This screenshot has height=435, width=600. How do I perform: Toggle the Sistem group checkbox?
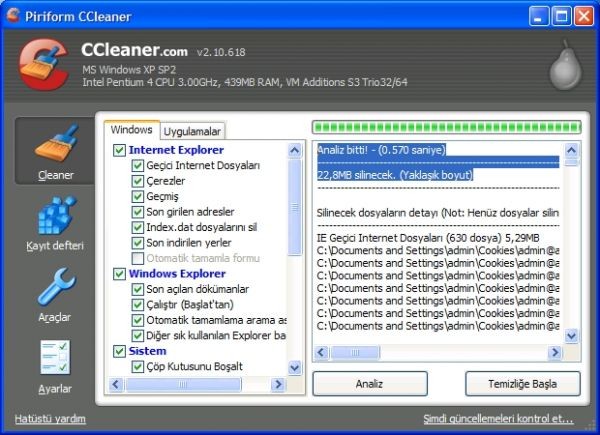[119, 351]
